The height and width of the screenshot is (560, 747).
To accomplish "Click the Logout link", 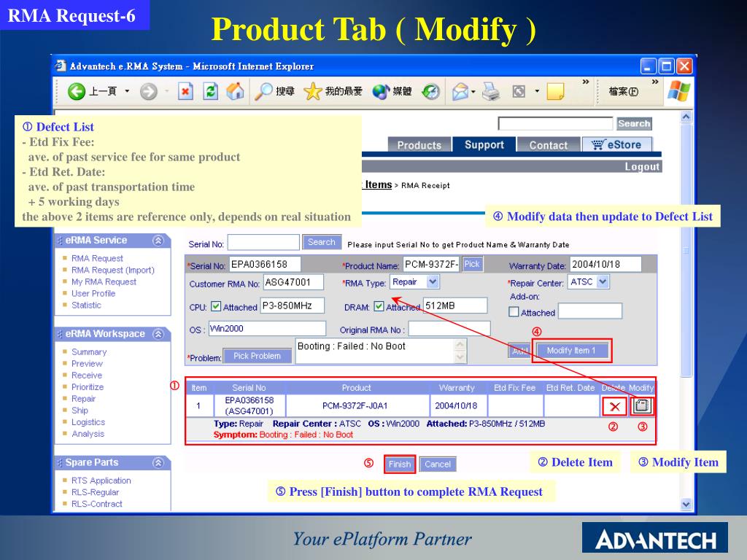I will [x=642, y=167].
